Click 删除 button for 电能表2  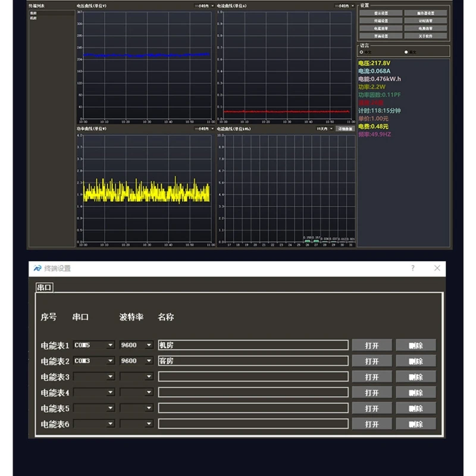tap(416, 361)
